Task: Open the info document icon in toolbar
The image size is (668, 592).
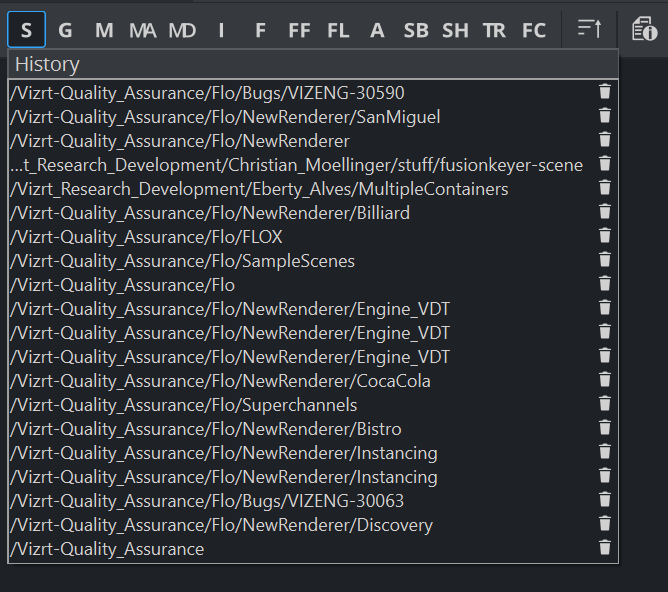Action: point(644,30)
